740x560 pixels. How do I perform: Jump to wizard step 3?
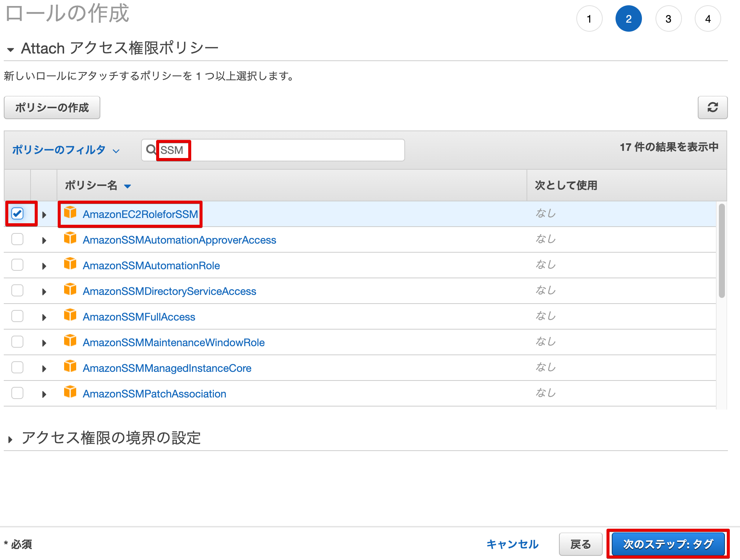[x=668, y=18]
